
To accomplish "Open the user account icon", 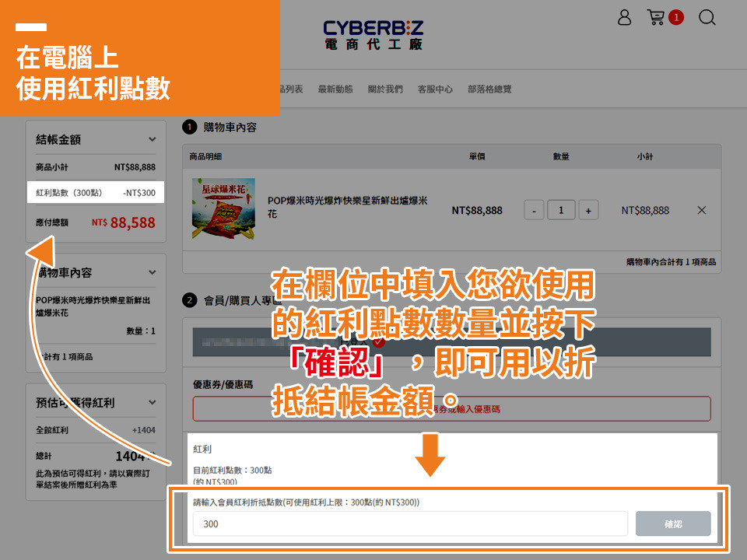I will tap(624, 17).
